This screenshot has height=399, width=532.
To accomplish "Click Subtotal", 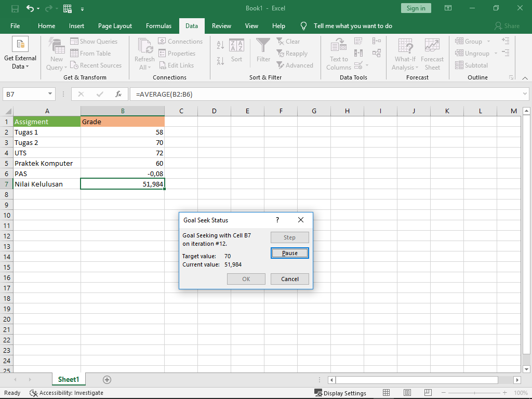I will coord(471,65).
